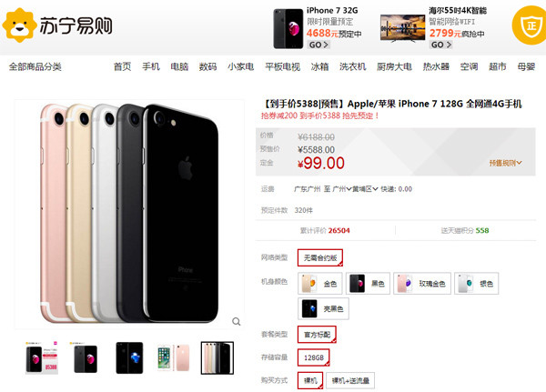Select the 金色 gold color option

pyautogui.click(x=320, y=284)
